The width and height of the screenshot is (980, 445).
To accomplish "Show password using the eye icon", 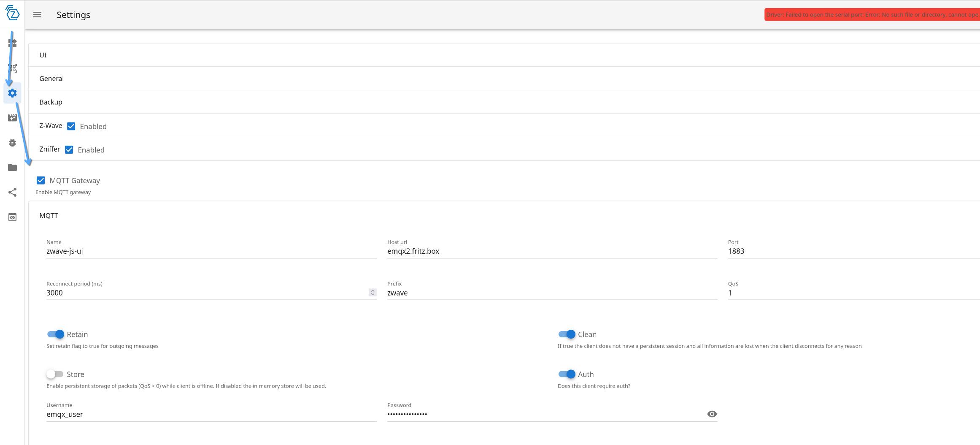I will (x=712, y=414).
